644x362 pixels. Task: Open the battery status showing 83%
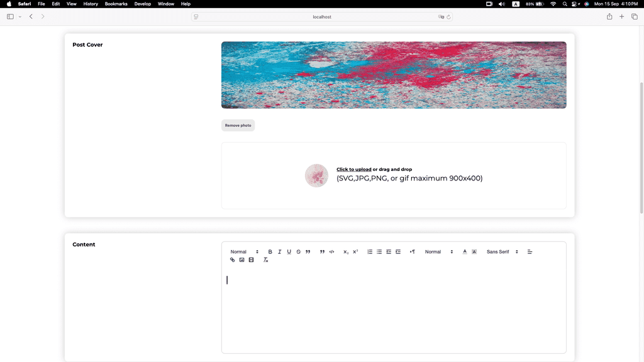click(535, 4)
